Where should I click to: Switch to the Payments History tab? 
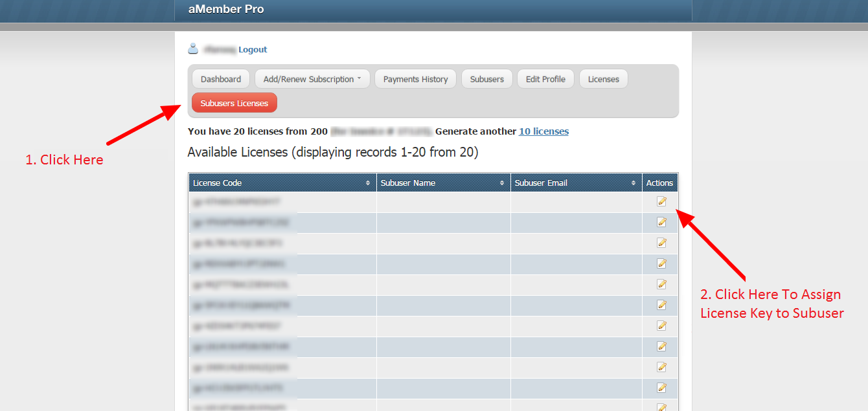tap(415, 78)
